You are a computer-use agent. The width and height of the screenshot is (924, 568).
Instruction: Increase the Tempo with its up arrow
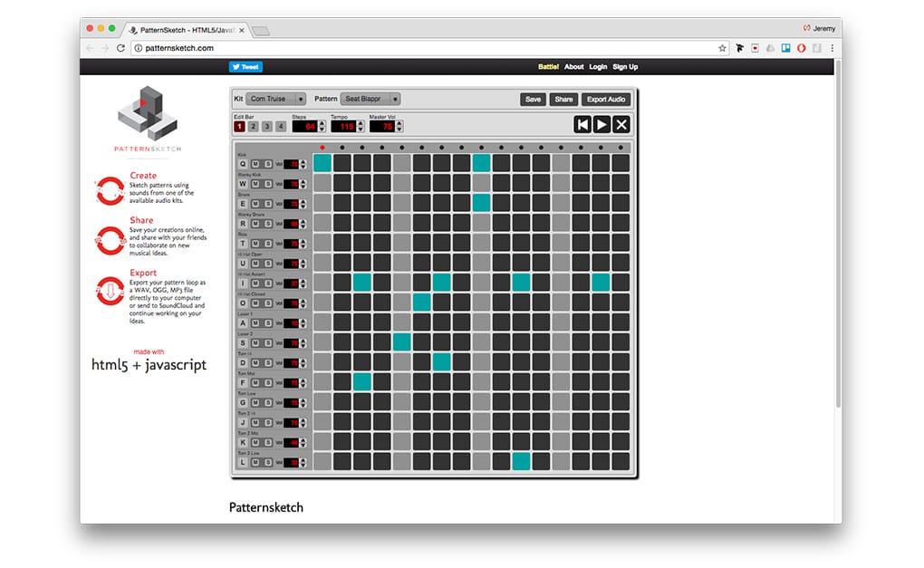[x=360, y=121]
